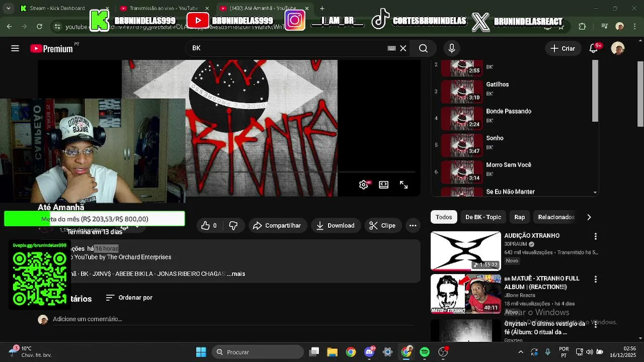The width and height of the screenshot is (644, 362).
Task: Start voice search with microphone icon
Action: [452, 48]
